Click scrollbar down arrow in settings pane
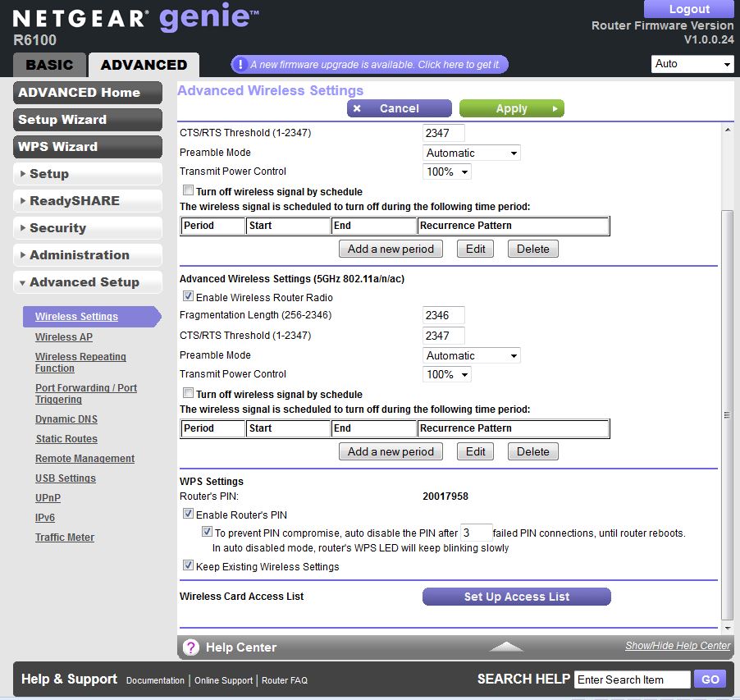 (727, 629)
